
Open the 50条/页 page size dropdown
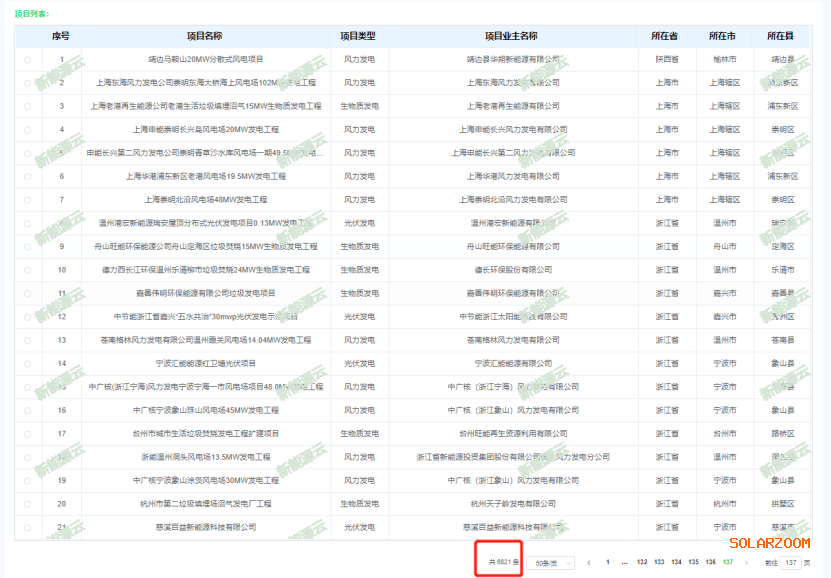pyautogui.click(x=551, y=563)
